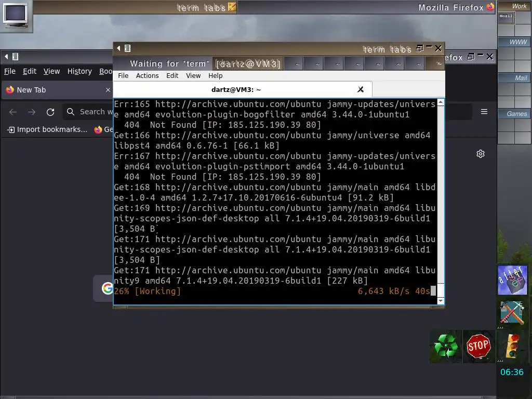Open Firefox File menu
The height and width of the screenshot is (399, 532).
(x=10, y=71)
